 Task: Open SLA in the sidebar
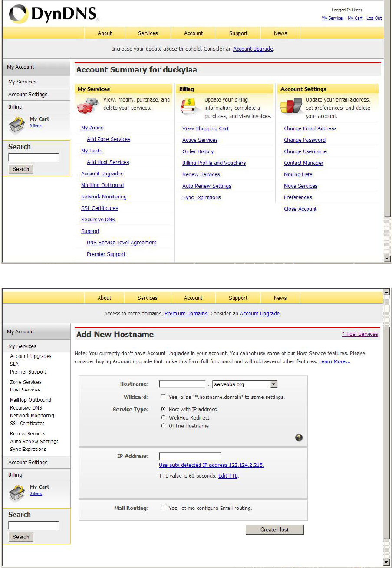[14, 364]
